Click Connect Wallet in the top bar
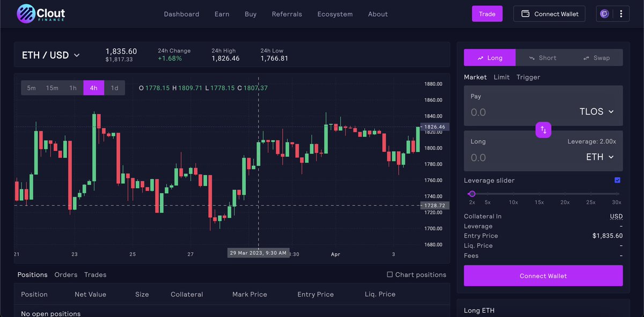 tap(549, 14)
